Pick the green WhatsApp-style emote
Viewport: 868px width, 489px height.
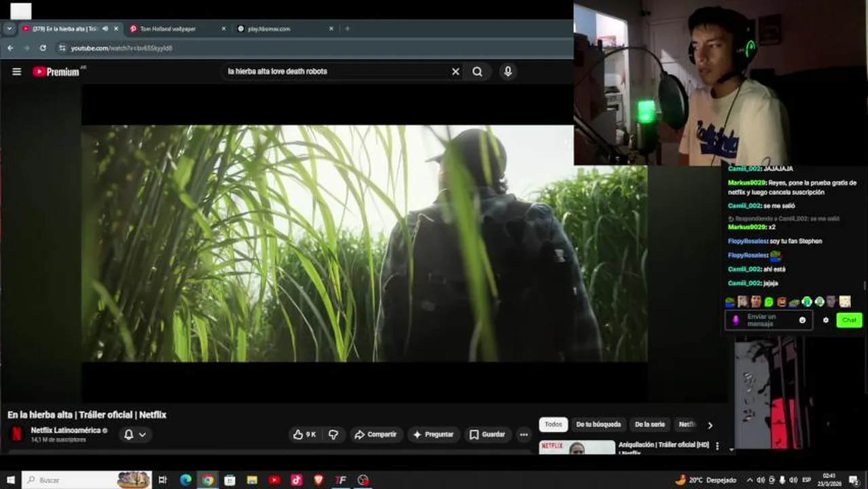[x=769, y=302]
